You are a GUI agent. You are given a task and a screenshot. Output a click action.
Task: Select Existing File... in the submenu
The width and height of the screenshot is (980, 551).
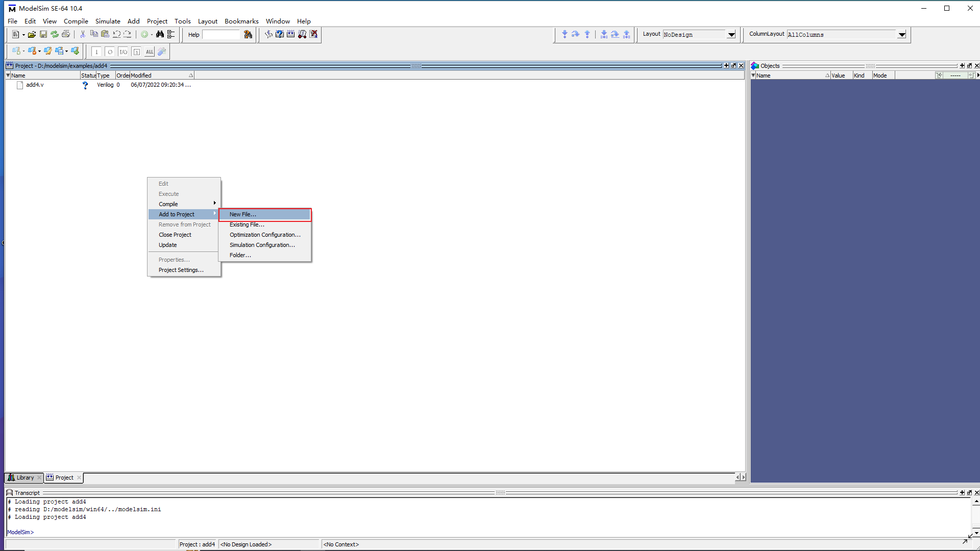point(265,224)
